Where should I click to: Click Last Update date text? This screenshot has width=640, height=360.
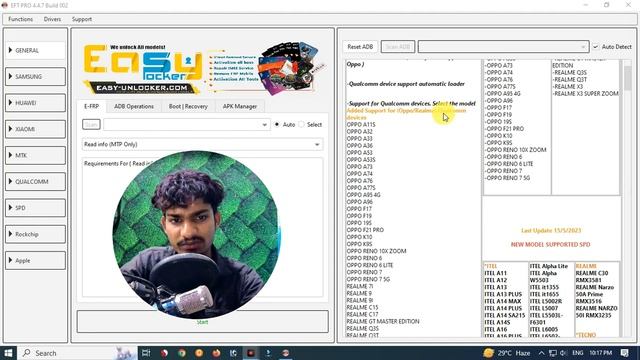tap(551, 231)
